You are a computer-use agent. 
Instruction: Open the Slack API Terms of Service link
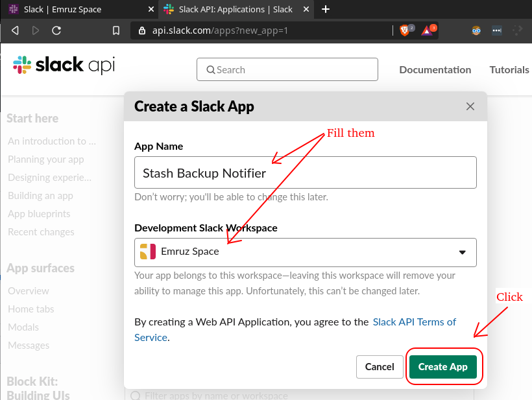(x=414, y=322)
